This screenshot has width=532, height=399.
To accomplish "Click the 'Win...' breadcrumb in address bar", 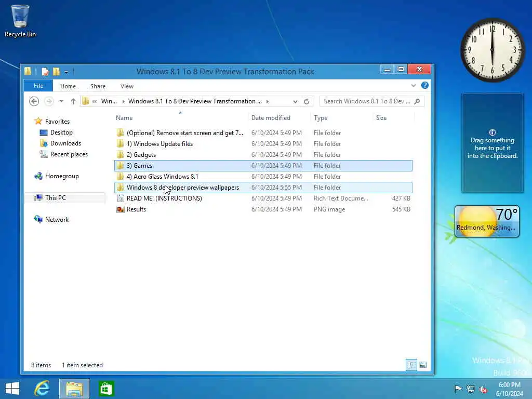I will [109, 101].
